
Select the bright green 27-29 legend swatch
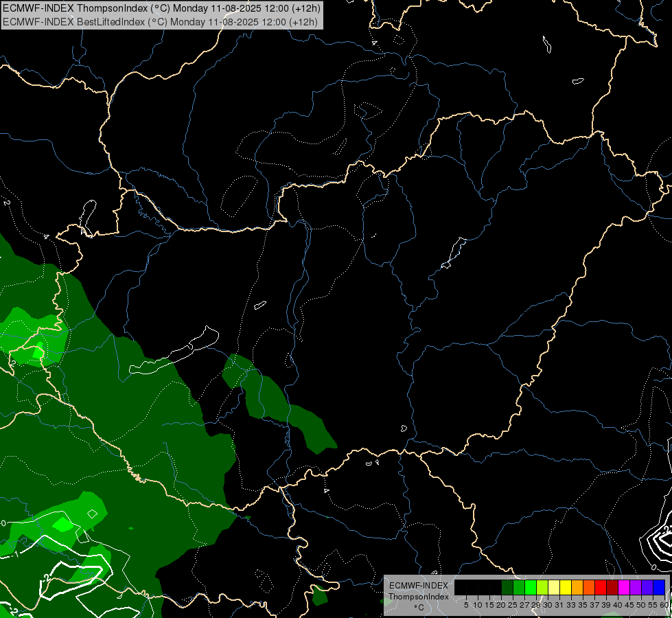click(x=531, y=587)
